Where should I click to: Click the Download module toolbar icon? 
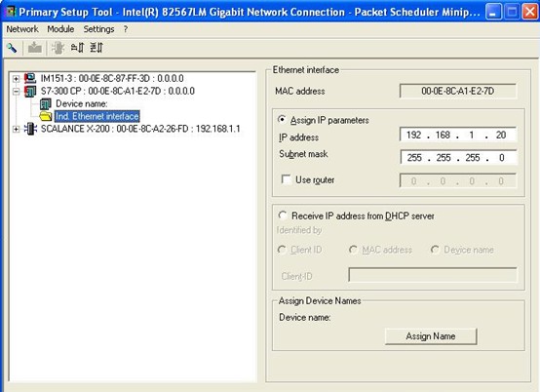click(34, 48)
